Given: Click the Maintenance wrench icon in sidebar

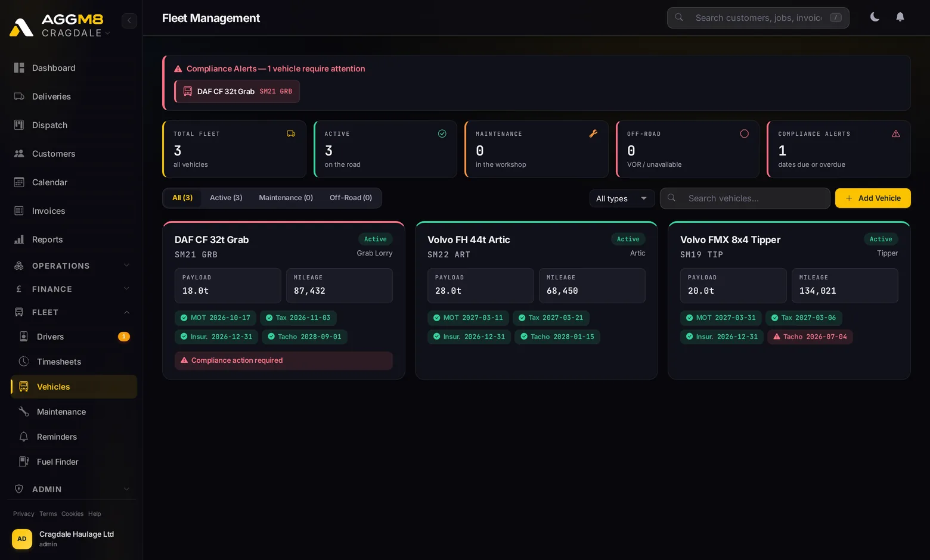Looking at the screenshot, I should (x=24, y=412).
